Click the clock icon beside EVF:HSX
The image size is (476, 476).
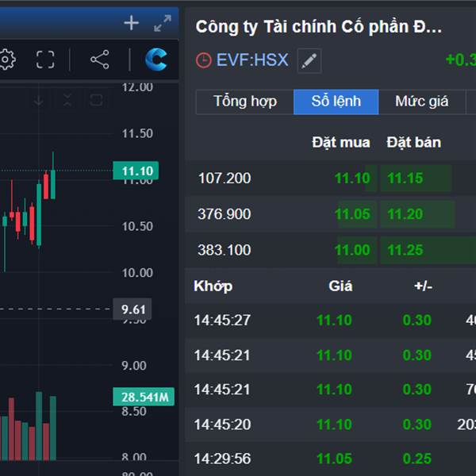pyautogui.click(x=204, y=60)
